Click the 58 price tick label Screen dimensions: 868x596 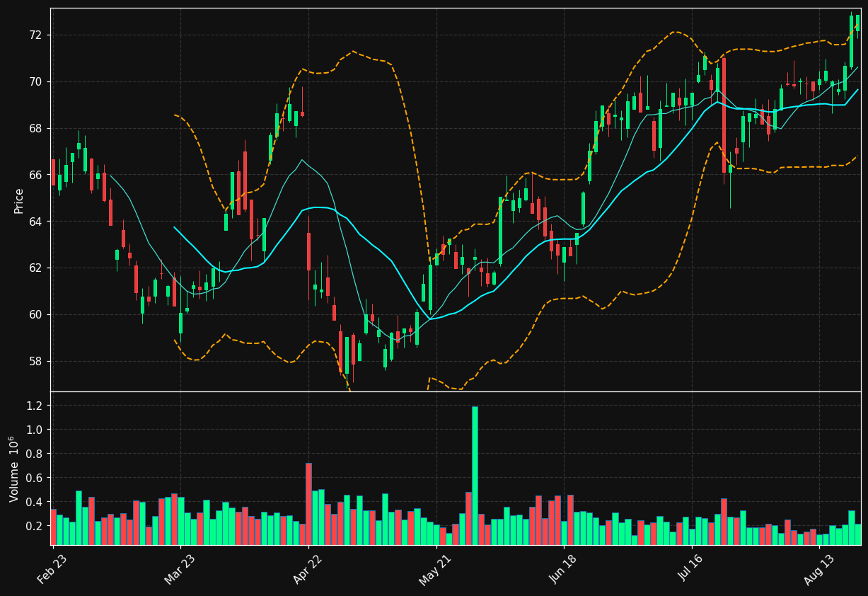tap(37, 362)
